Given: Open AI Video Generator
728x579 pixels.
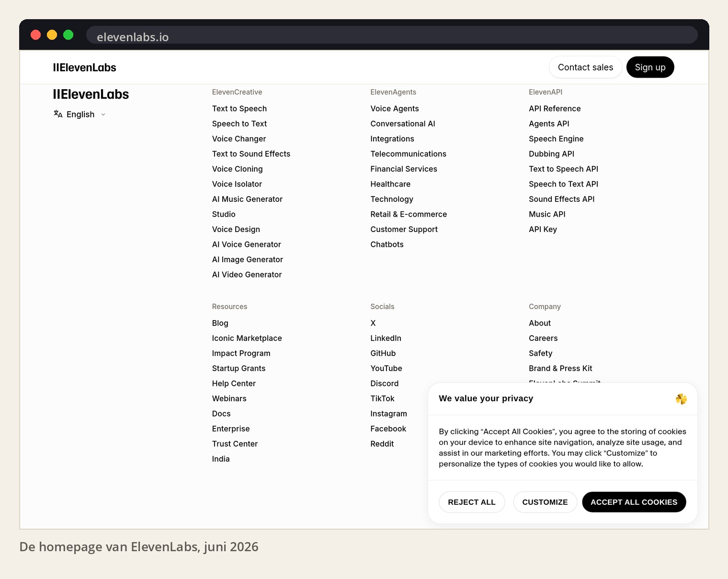Looking at the screenshot, I should (247, 275).
